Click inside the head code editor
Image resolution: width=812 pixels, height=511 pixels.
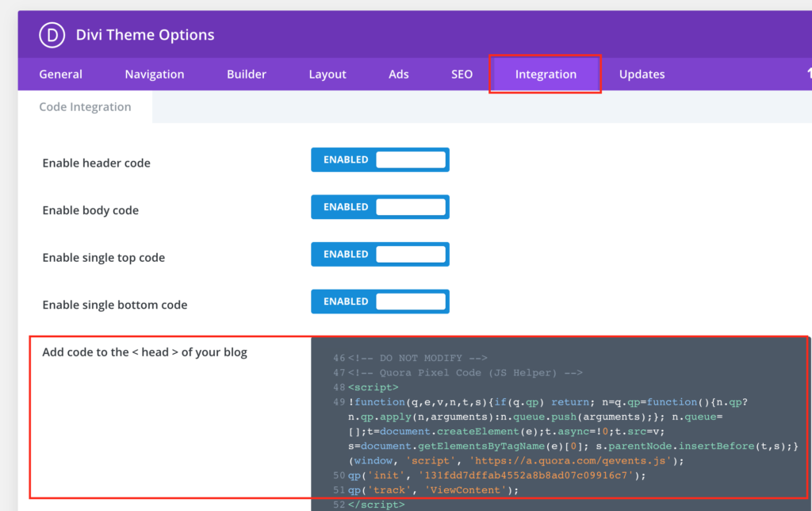click(561, 425)
